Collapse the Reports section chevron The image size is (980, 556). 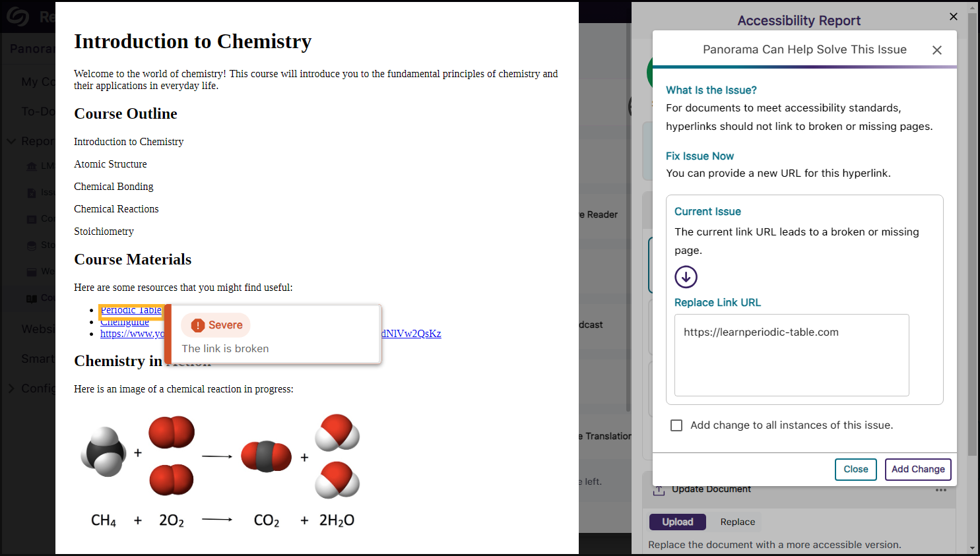[x=11, y=141]
